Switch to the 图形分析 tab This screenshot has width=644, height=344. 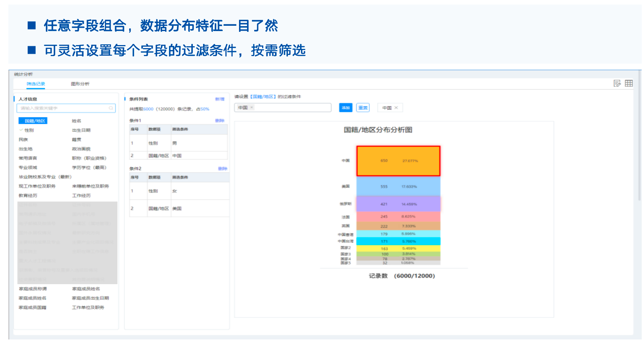click(x=80, y=84)
